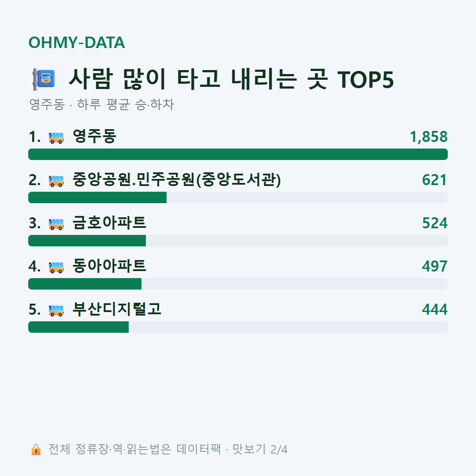This screenshot has width=476, height=476.
Task: Select the 영주동 stop name in rank 1
Action: 94,136
